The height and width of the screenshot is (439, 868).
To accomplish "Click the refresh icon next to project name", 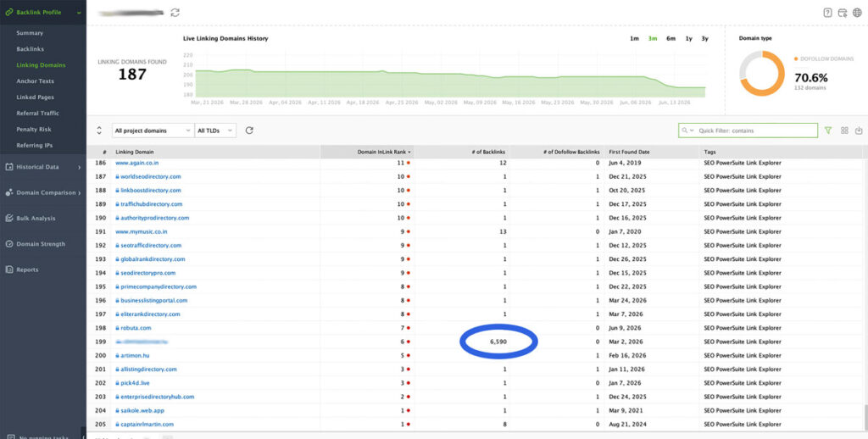I will (175, 12).
